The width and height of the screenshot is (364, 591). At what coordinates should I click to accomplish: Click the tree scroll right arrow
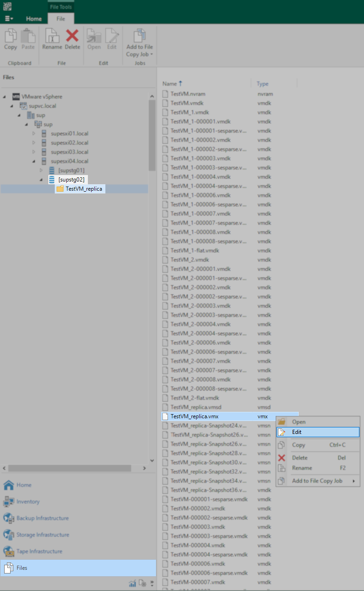144,468
